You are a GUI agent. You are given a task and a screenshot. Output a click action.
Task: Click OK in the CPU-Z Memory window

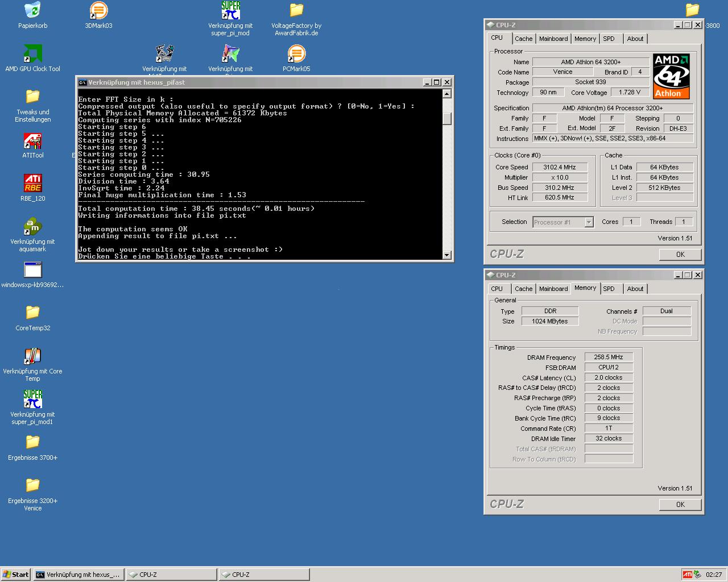[680, 505]
